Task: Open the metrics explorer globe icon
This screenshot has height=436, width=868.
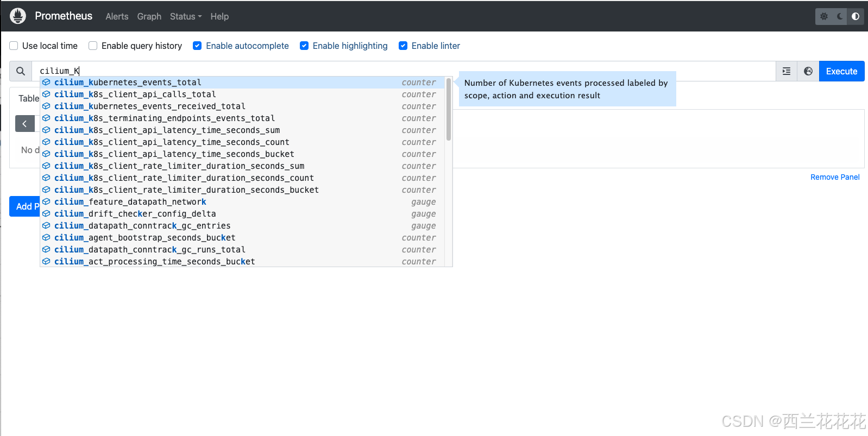Action: [808, 71]
